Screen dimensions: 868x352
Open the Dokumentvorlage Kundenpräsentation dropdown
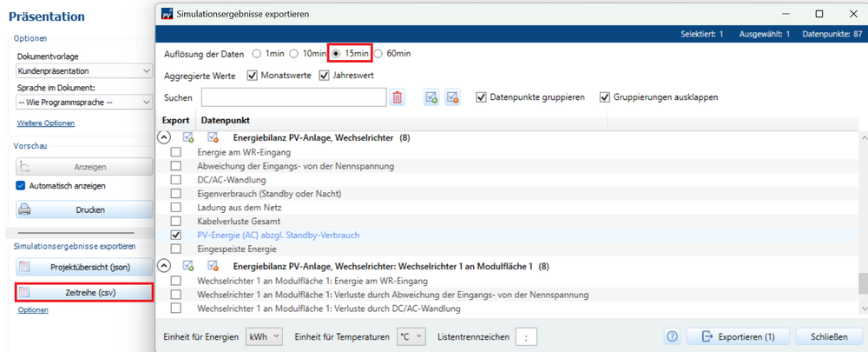84,71
